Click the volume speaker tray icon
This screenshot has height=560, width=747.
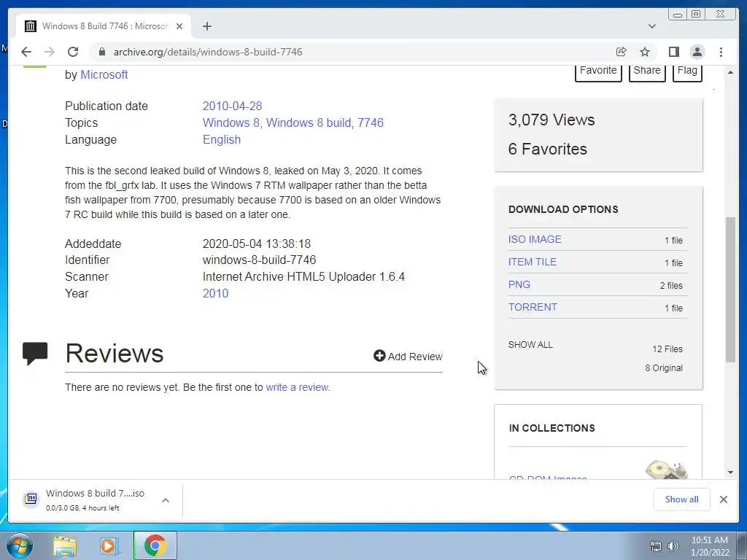(x=673, y=546)
